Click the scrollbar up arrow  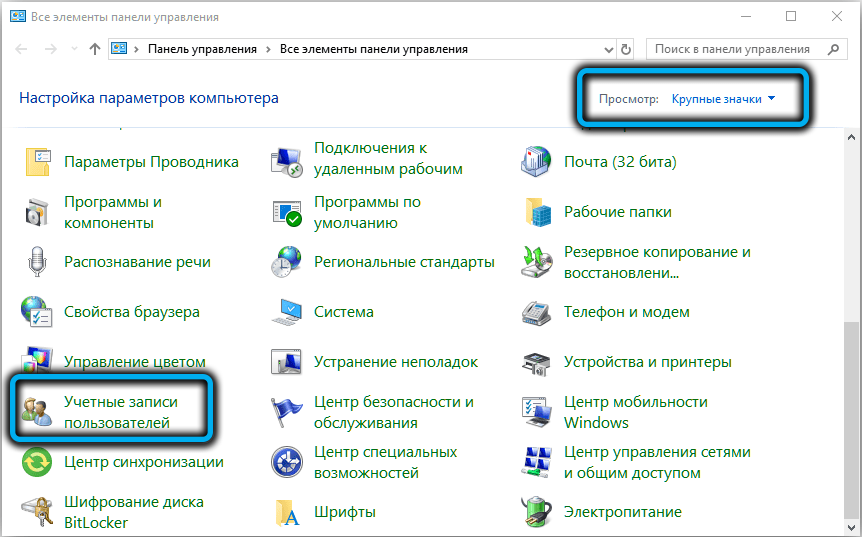[x=852, y=137]
